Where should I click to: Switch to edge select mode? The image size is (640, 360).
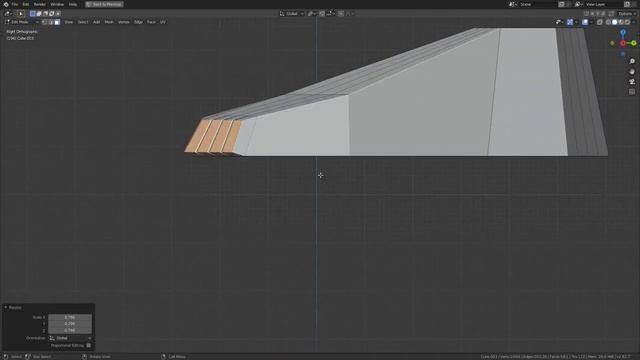tap(51, 22)
